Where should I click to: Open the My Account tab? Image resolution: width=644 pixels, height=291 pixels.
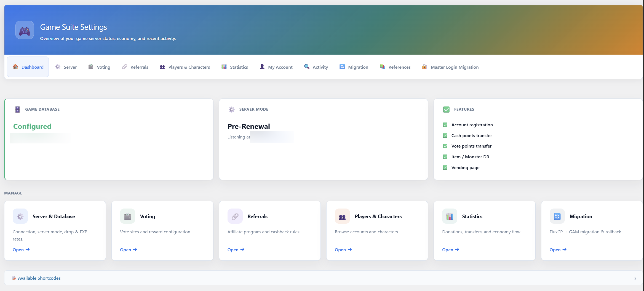(x=276, y=67)
